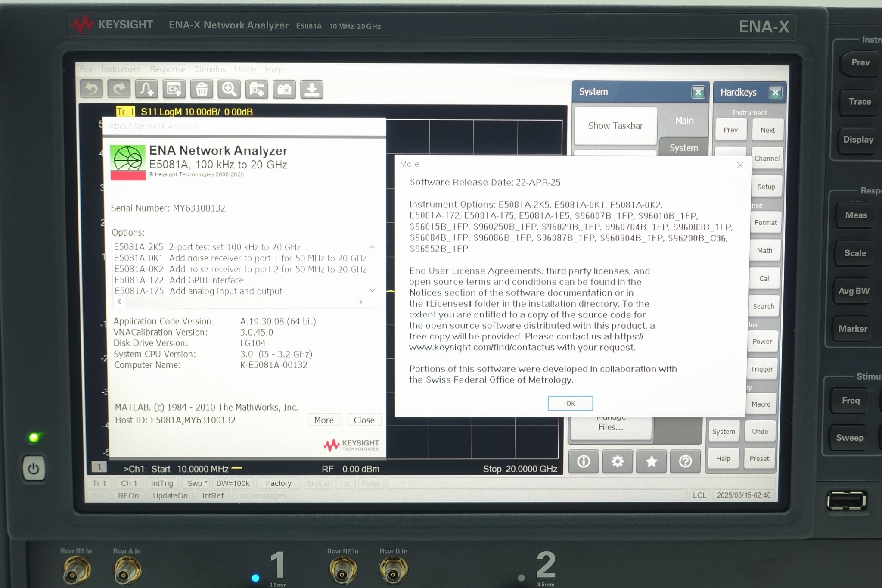882x588 pixels.
Task: Close the Hardkeys panel
Action: (x=776, y=92)
